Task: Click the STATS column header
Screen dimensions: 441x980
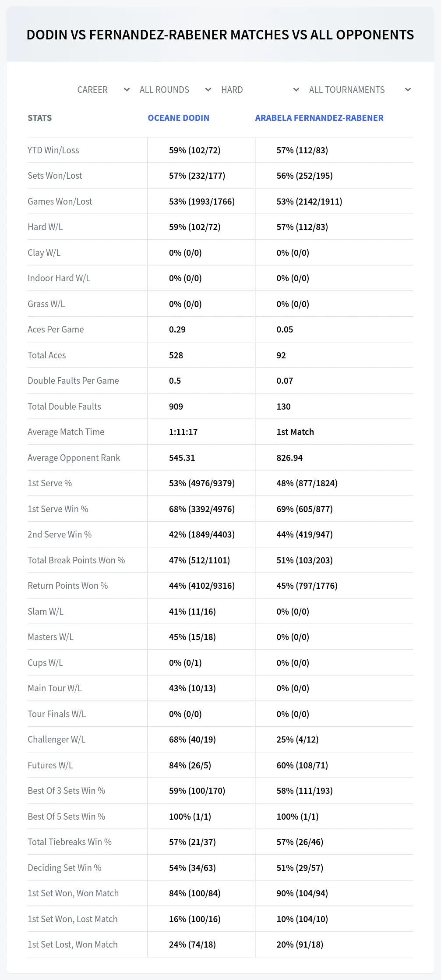Action: (x=39, y=118)
